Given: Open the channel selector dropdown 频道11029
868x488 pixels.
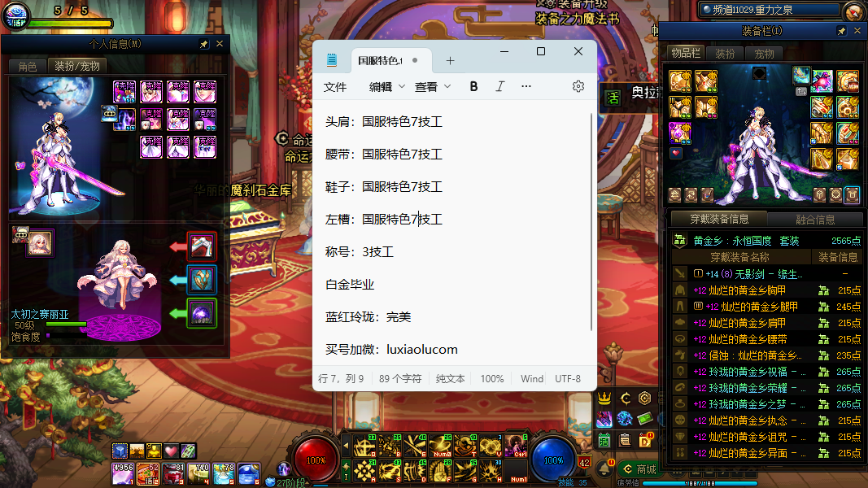Looking at the screenshot, I should (769, 10).
